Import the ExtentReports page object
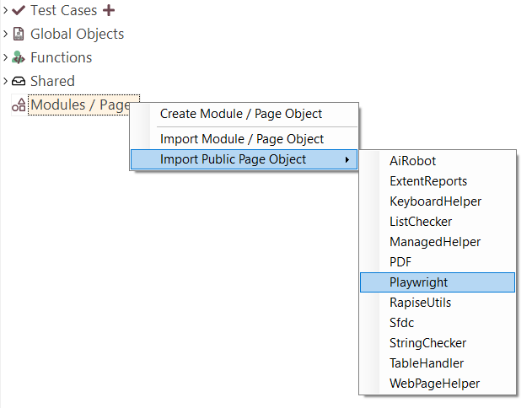The image size is (532, 408). (427, 181)
